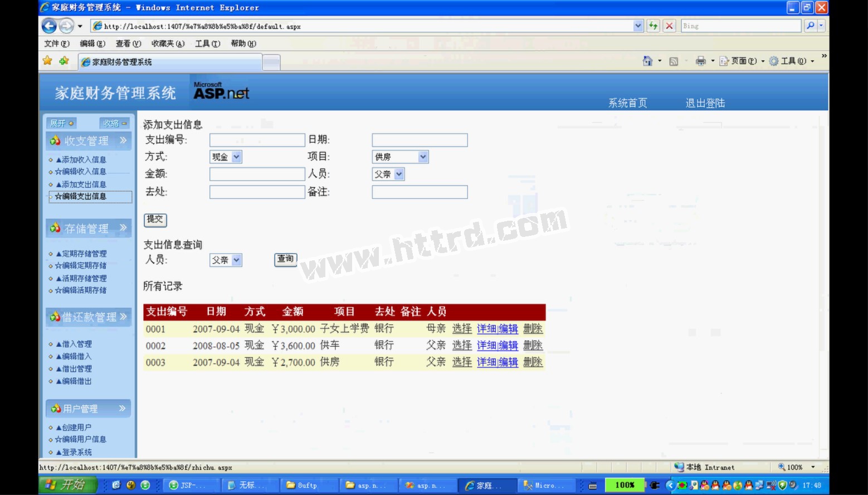This screenshot has width=868, height=495.
Task: Click 选择 for record 0003
Action: 462,362
